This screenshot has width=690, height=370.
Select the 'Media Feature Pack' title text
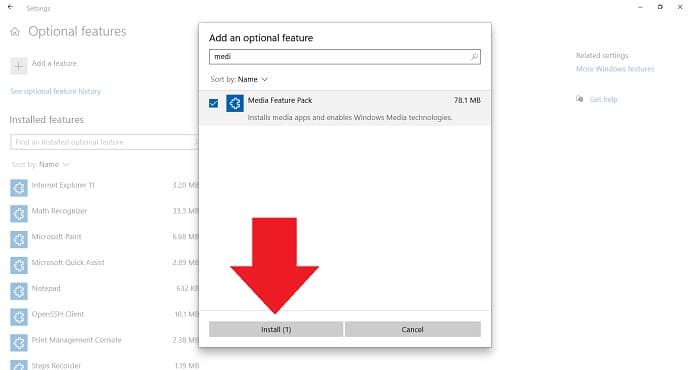point(280,100)
